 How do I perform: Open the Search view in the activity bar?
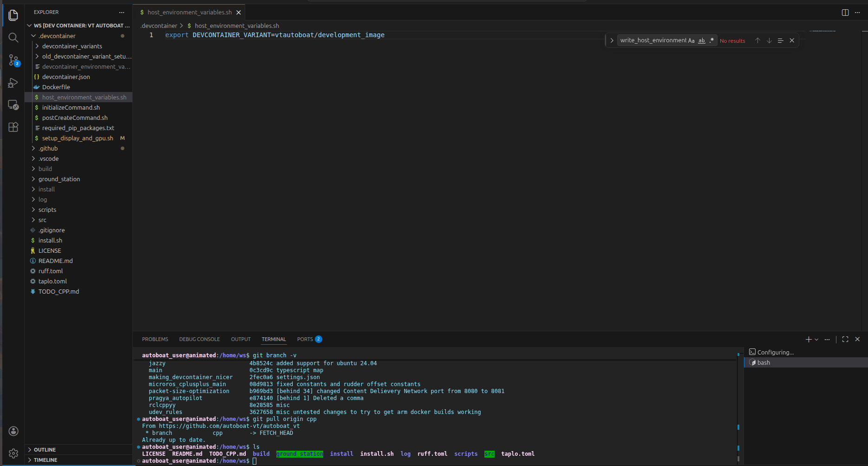13,38
